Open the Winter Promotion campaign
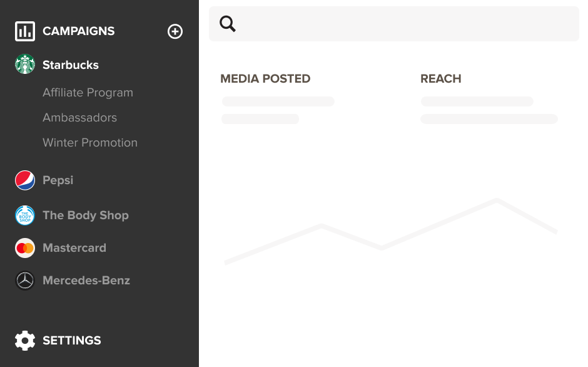The height and width of the screenshot is (367, 588). point(90,143)
